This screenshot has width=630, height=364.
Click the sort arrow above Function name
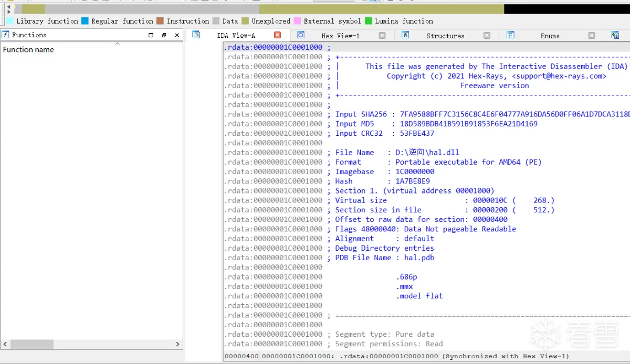coord(118,44)
